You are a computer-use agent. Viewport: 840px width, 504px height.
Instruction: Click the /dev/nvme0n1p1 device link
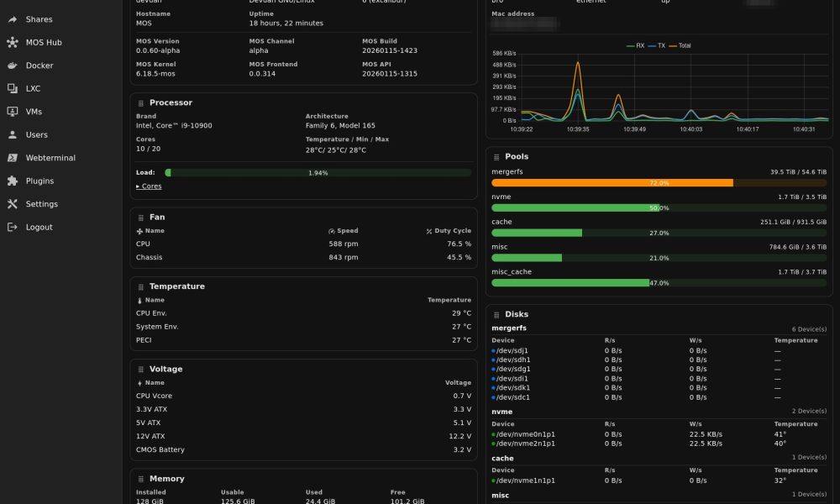(x=525, y=435)
